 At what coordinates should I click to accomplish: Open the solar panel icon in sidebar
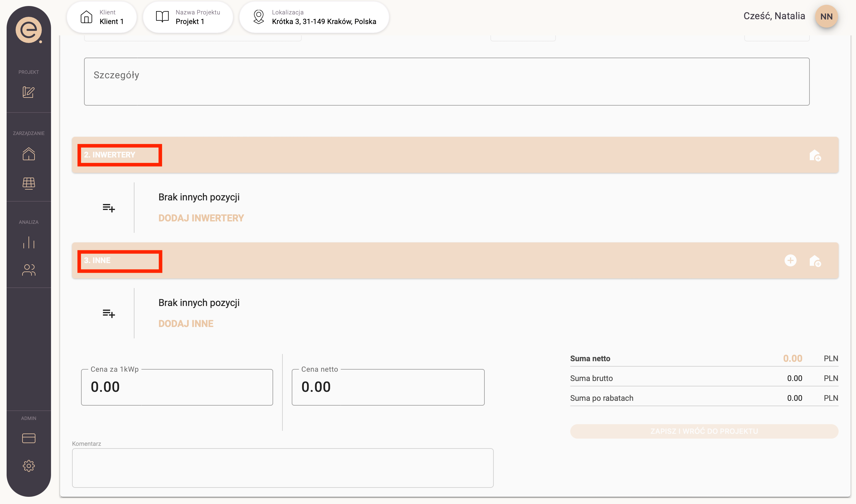(x=29, y=183)
